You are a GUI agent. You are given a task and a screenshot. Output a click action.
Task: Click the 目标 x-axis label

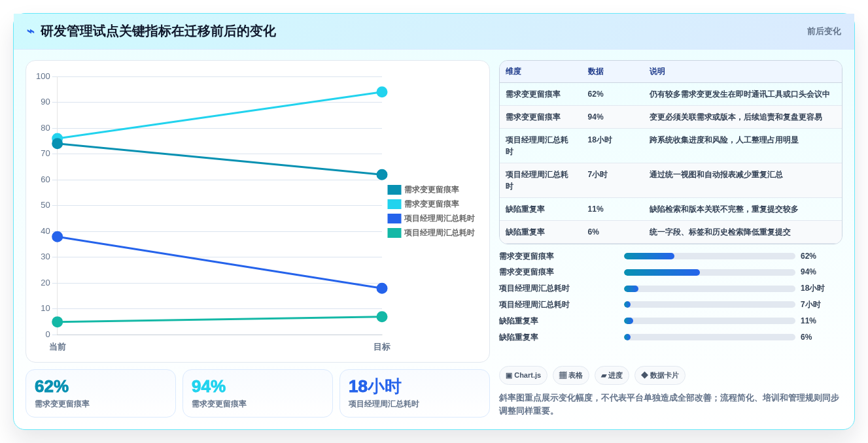point(382,347)
